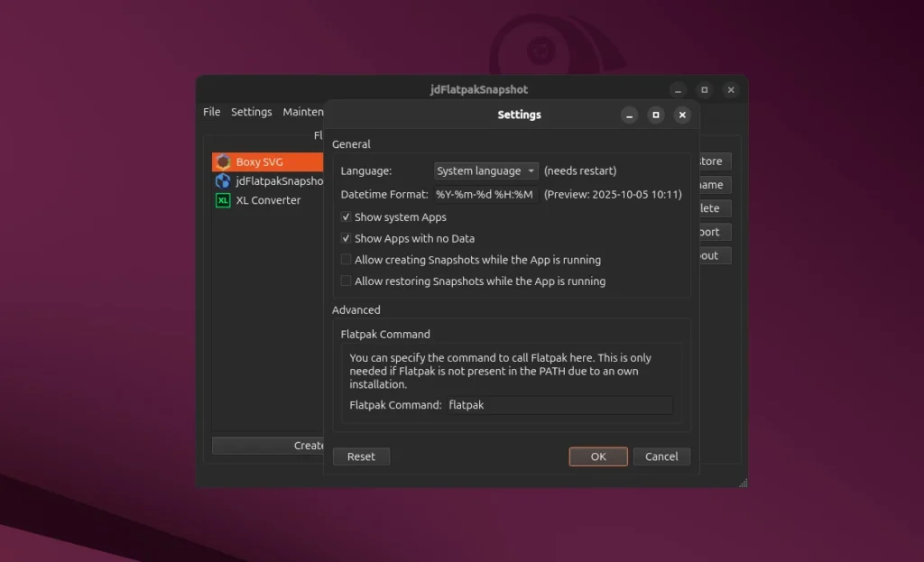This screenshot has height=562, width=924.
Task: Minimize the Settings dialog
Action: (629, 115)
